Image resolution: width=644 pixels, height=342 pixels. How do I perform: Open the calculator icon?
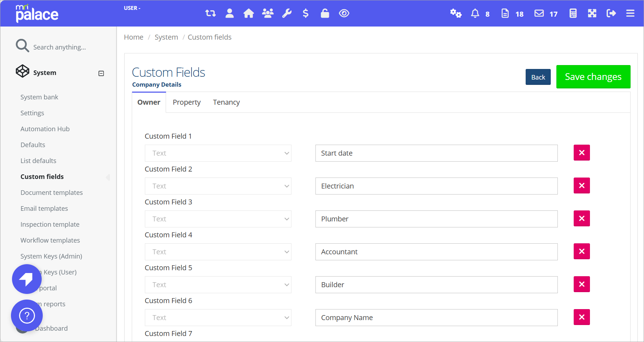pos(573,13)
